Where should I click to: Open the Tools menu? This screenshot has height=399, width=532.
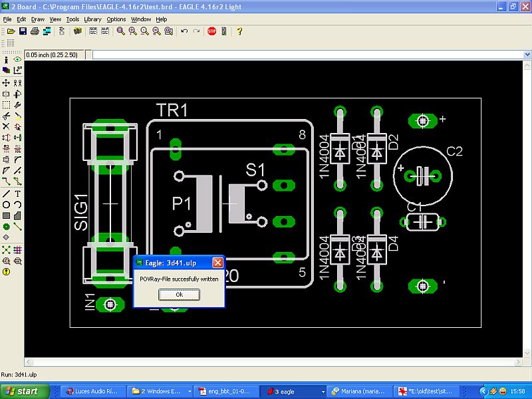(72, 19)
